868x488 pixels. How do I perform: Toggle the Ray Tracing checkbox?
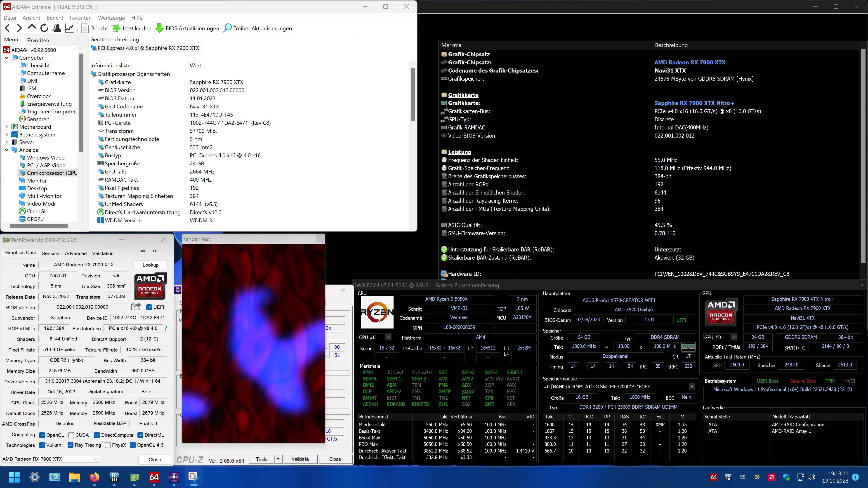click(x=71, y=445)
